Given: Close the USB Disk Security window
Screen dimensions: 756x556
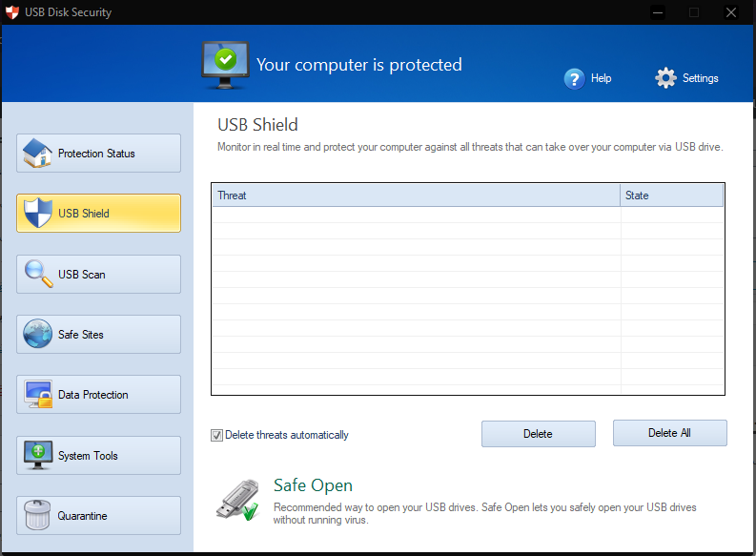Looking at the screenshot, I should (x=731, y=12).
